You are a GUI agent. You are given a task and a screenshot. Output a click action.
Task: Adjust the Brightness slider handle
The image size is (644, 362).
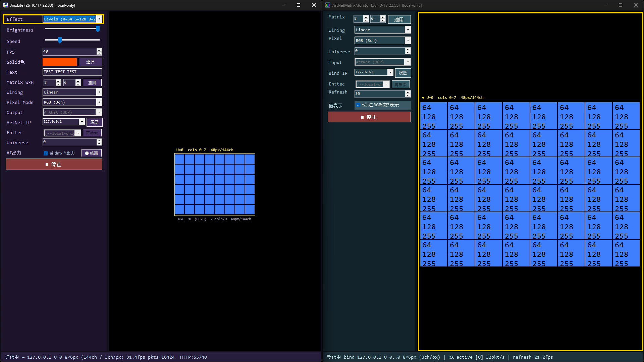click(x=98, y=29)
